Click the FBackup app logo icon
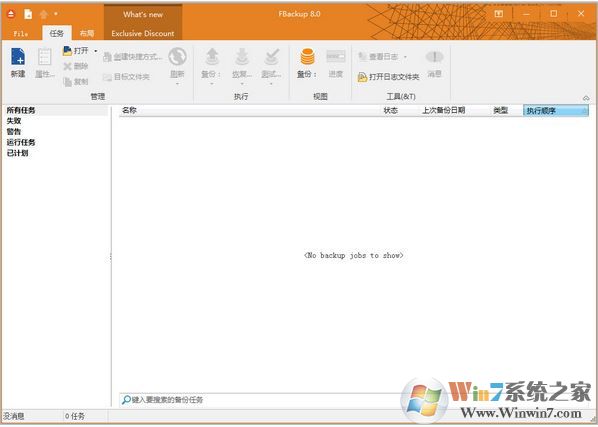 click(x=11, y=14)
